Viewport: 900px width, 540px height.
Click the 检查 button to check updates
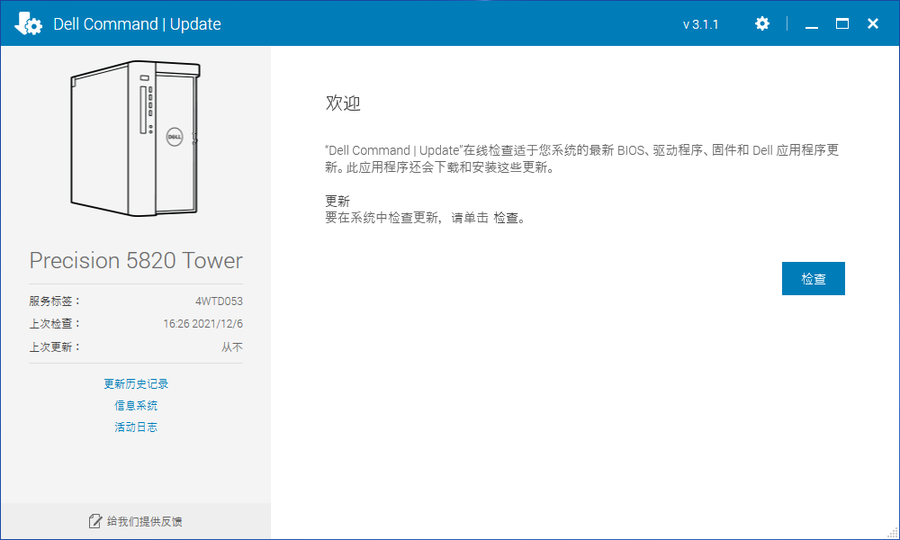[813, 278]
